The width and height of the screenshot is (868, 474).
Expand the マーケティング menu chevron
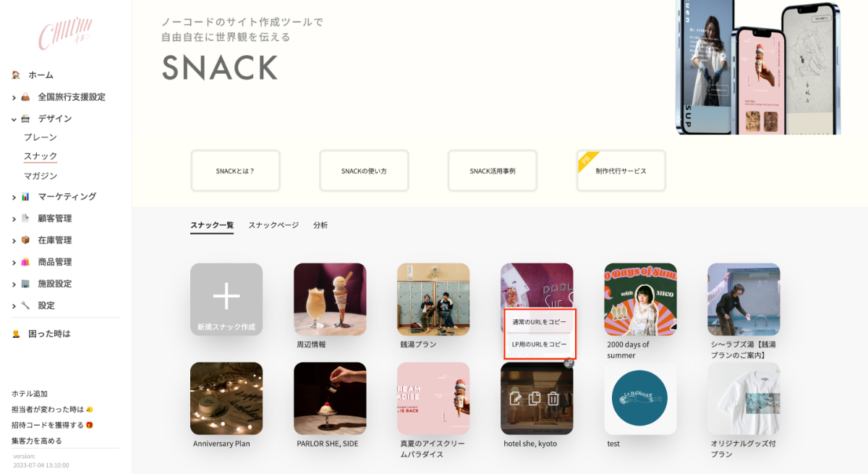coord(14,197)
